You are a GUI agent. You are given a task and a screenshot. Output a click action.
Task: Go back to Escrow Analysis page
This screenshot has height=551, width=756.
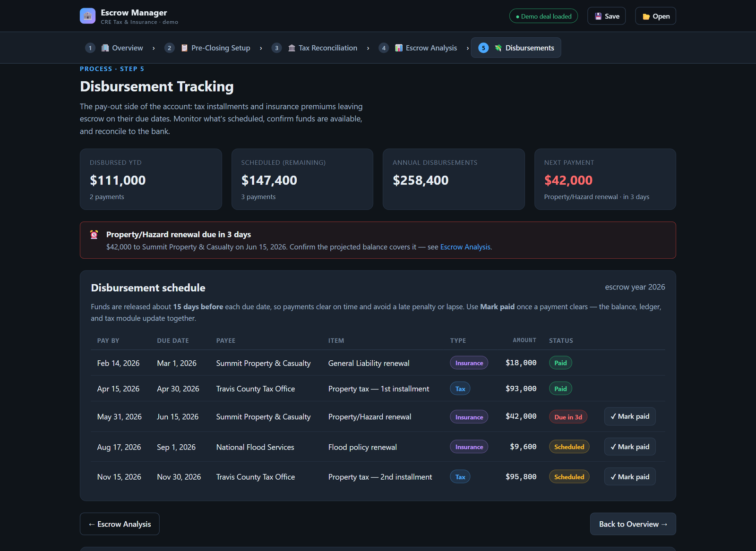tap(120, 524)
